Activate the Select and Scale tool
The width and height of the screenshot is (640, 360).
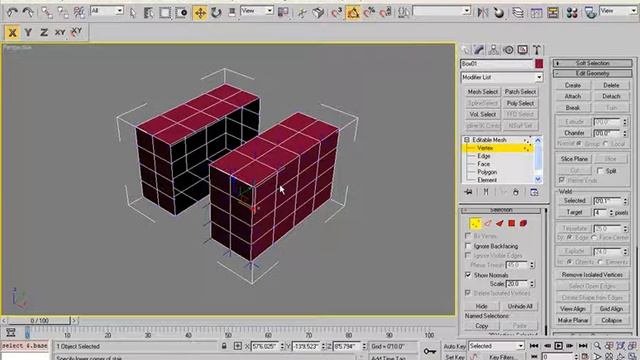click(x=232, y=13)
